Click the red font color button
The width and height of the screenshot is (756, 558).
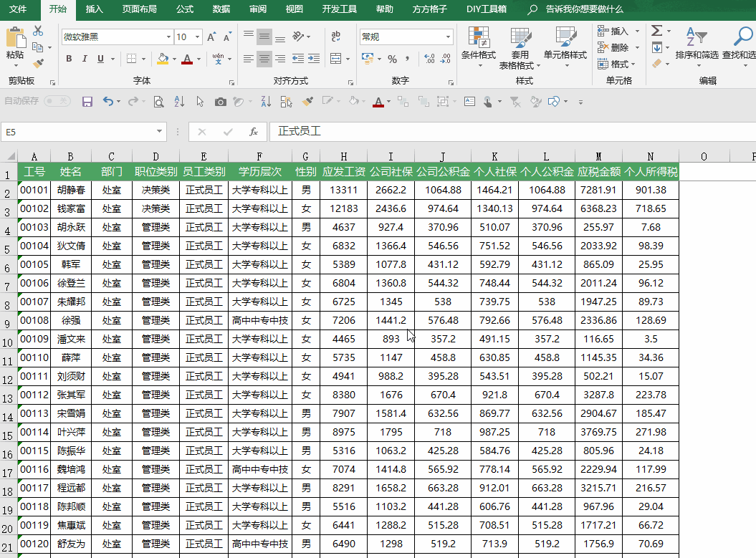(187, 59)
